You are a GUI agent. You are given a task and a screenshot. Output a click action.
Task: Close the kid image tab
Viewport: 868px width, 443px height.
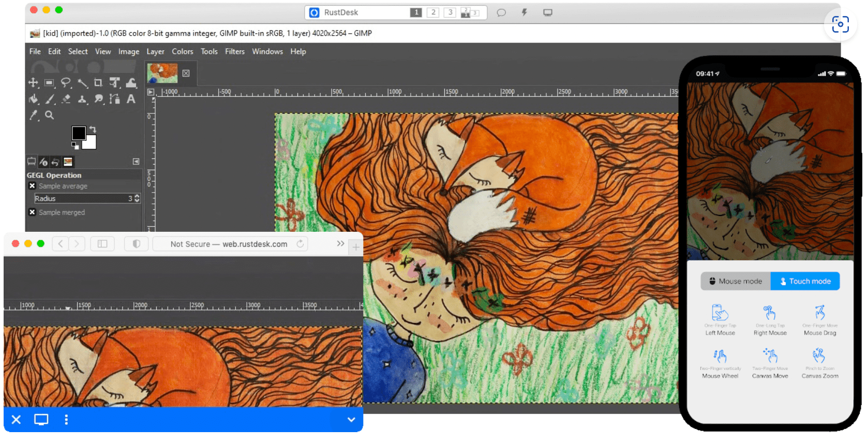pos(186,73)
